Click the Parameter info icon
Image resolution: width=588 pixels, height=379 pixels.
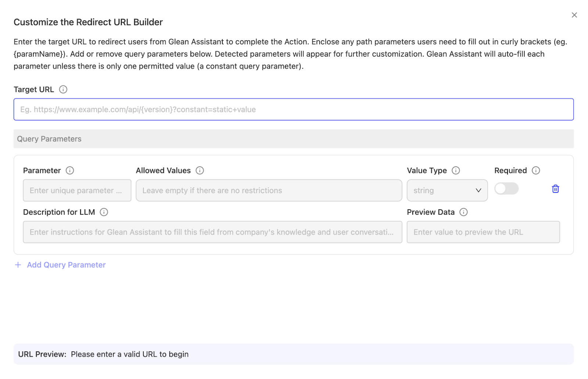pyautogui.click(x=70, y=170)
